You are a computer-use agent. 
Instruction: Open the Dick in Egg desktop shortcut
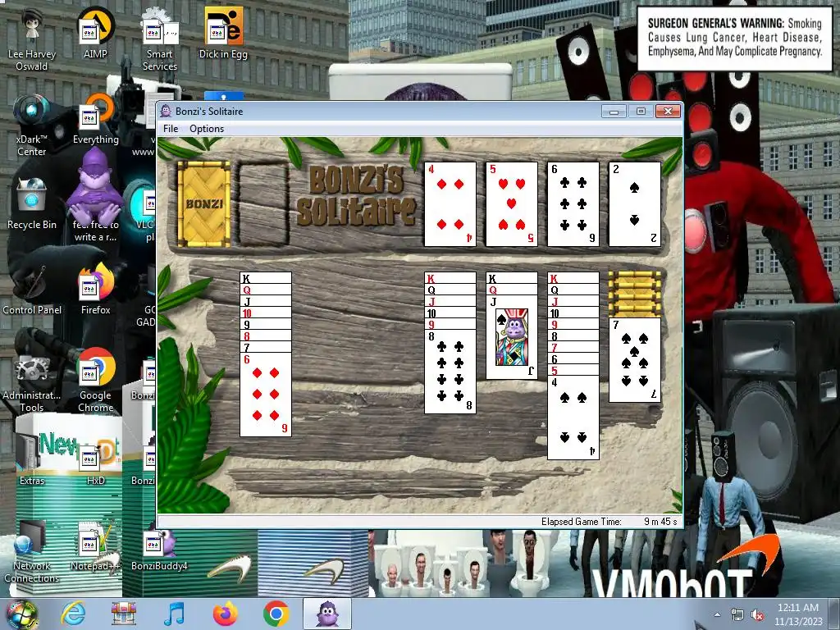(x=223, y=34)
